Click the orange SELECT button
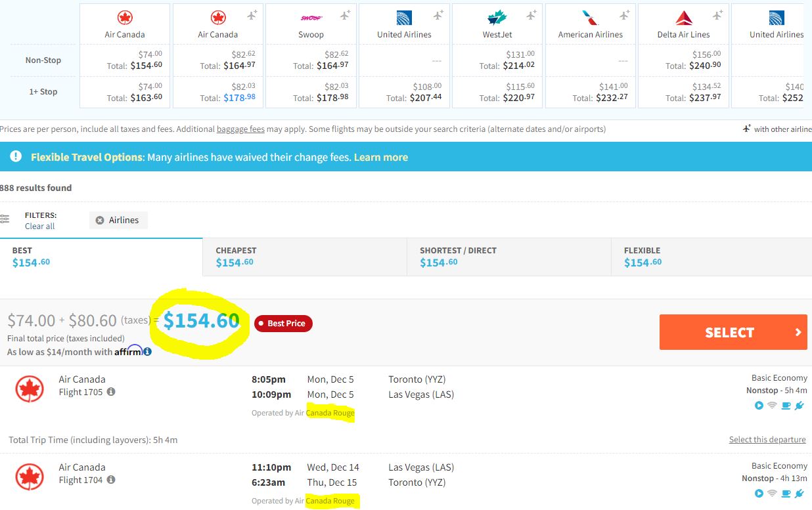The image size is (812, 510). point(733,332)
